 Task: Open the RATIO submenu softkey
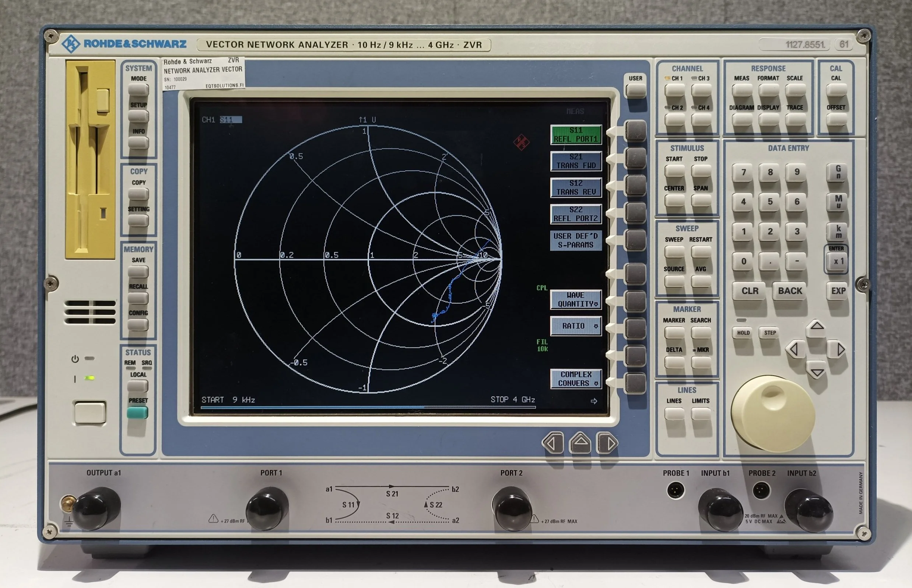click(576, 326)
